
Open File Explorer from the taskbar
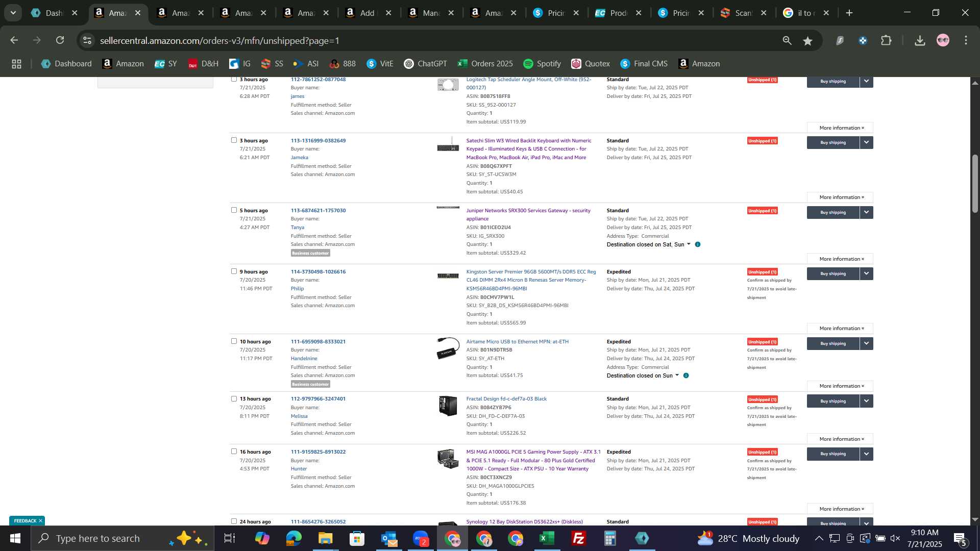pyautogui.click(x=325, y=538)
